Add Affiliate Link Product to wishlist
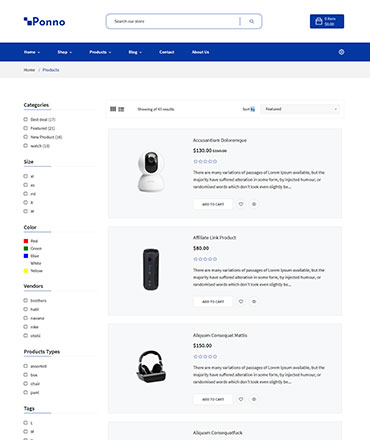 coord(241,301)
